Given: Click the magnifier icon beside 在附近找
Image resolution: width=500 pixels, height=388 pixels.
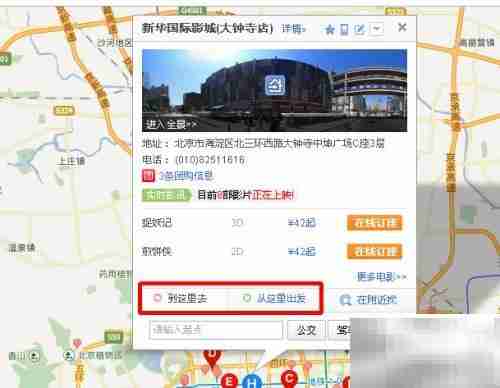Looking at the screenshot, I should coord(345,300).
